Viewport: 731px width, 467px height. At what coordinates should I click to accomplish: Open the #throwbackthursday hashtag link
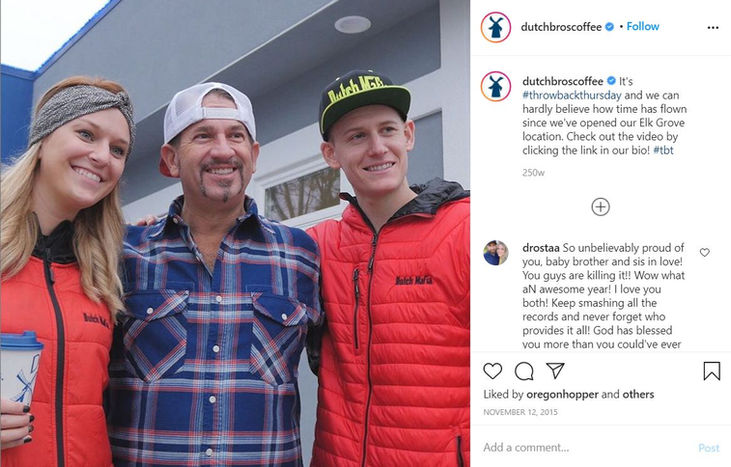572,95
